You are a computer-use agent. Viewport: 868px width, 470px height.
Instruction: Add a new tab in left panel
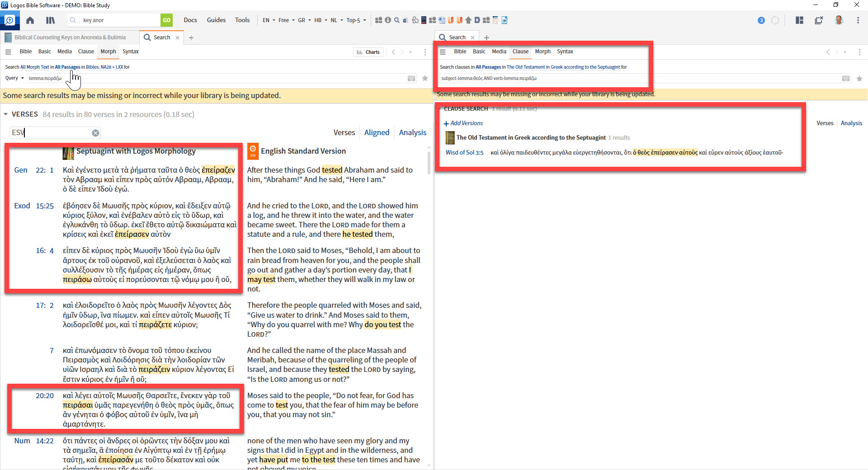[191, 38]
